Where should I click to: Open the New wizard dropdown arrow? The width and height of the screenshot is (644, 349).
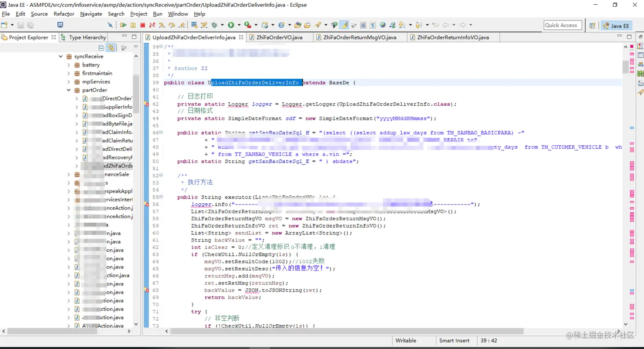[12, 25]
